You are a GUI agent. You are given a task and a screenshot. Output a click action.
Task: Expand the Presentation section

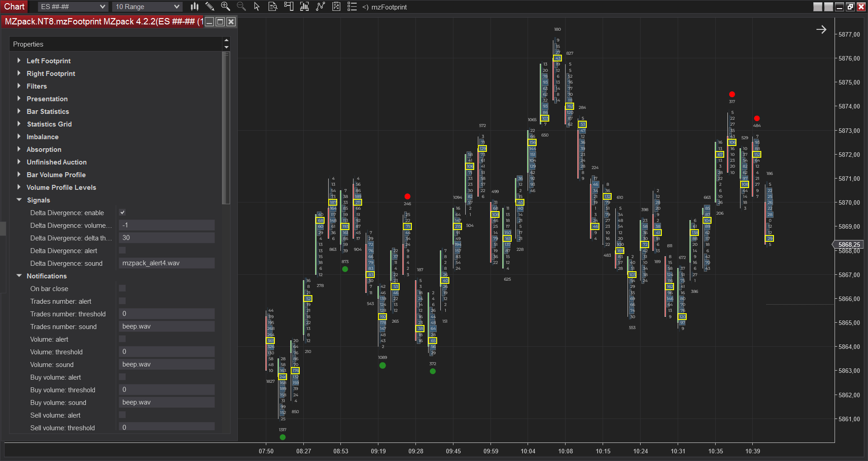(x=19, y=99)
